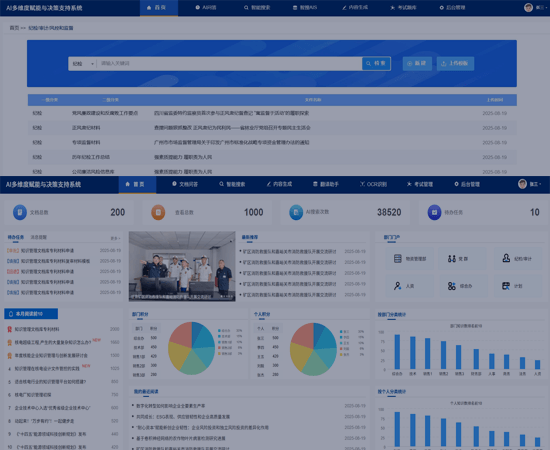550x450 pixels.
Task: Open the 翻译助手 menu item
Action: pos(326,184)
